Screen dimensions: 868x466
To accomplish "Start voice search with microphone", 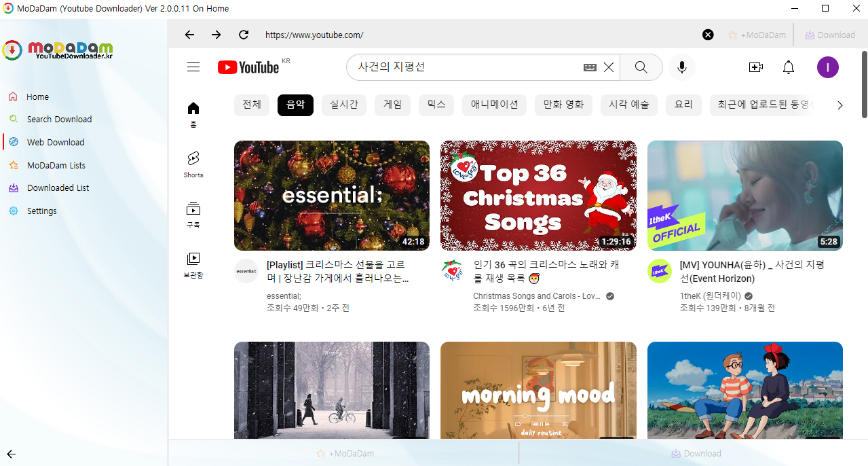I will (682, 67).
